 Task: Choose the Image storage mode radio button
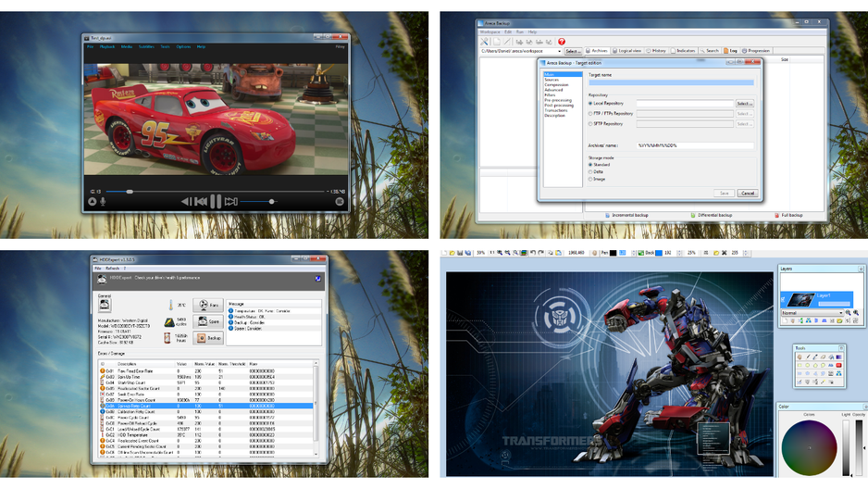tap(590, 179)
